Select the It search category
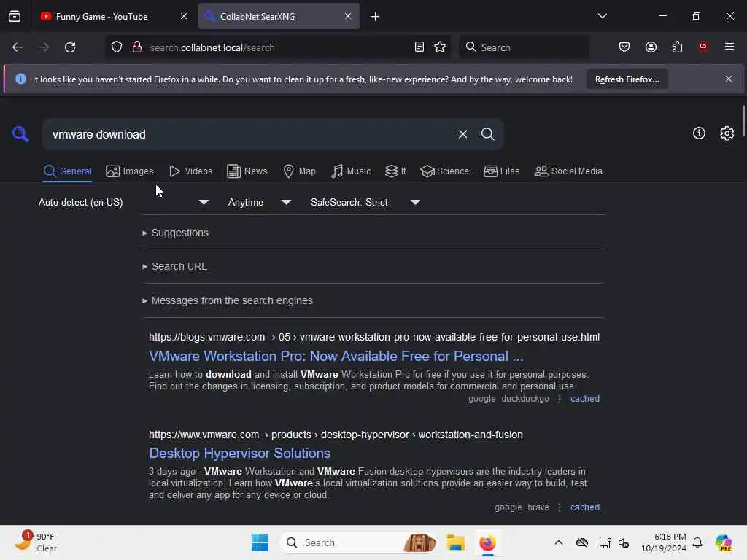The width and height of the screenshot is (747, 560). [x=395, y=171]
